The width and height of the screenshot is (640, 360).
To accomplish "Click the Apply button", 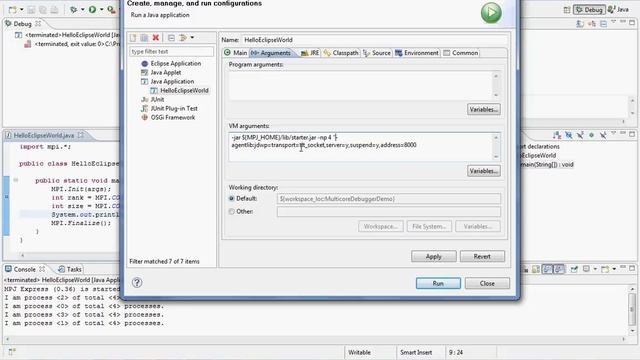I will [433, 256].
